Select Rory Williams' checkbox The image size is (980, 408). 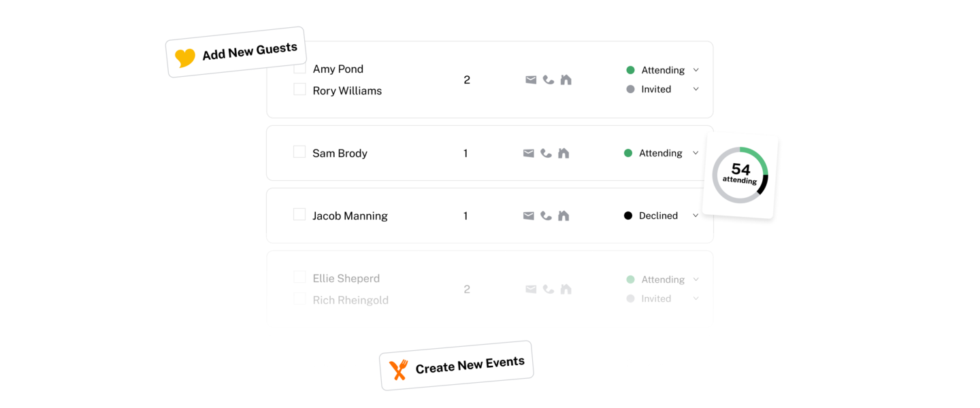tap(299, 89)
